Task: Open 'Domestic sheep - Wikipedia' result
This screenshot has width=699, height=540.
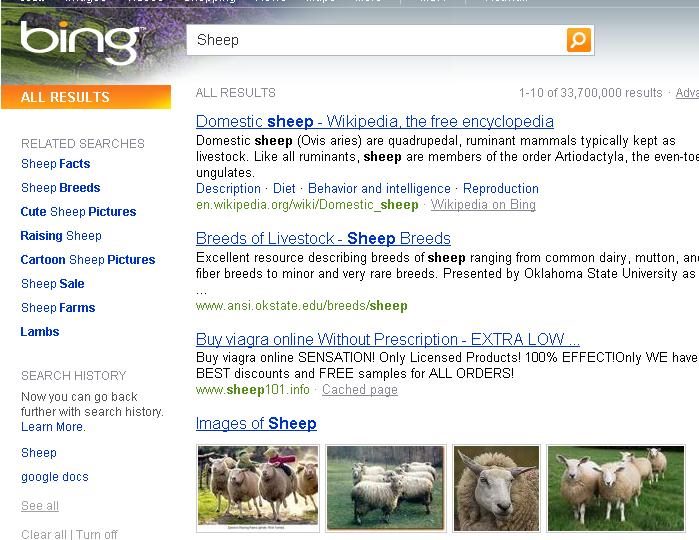Action: pos(374,121)
